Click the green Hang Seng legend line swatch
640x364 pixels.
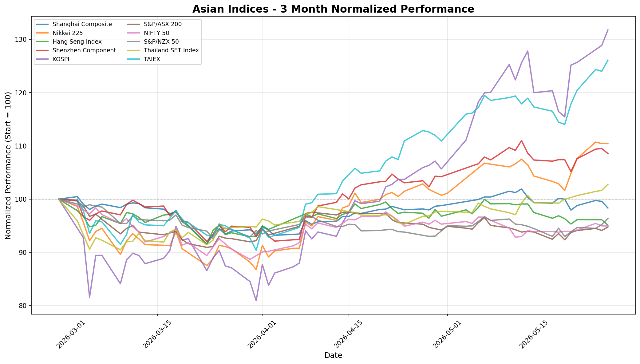coord(42,42)
